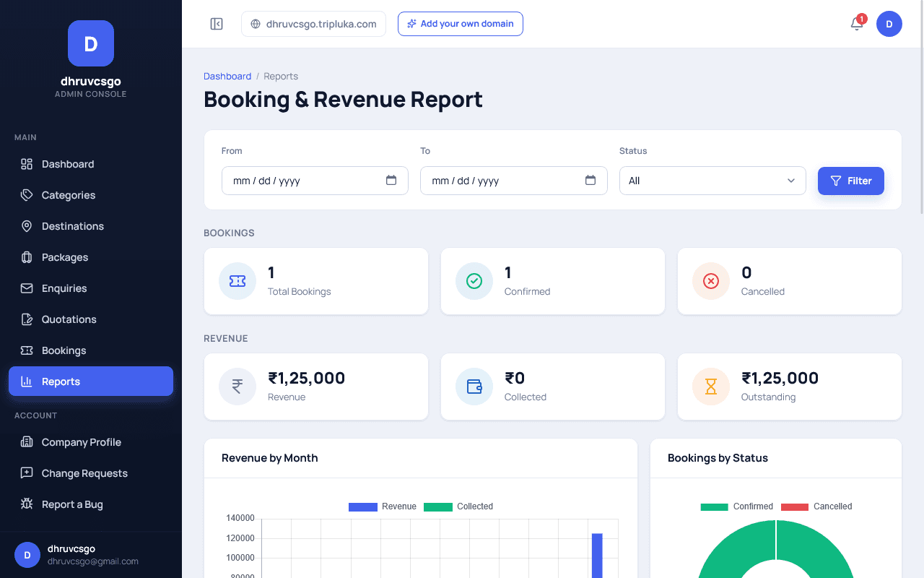Click the Bookings ticket icon in the sidebar
The height and width of the screenshot is (578, 924).
(27, 350)
